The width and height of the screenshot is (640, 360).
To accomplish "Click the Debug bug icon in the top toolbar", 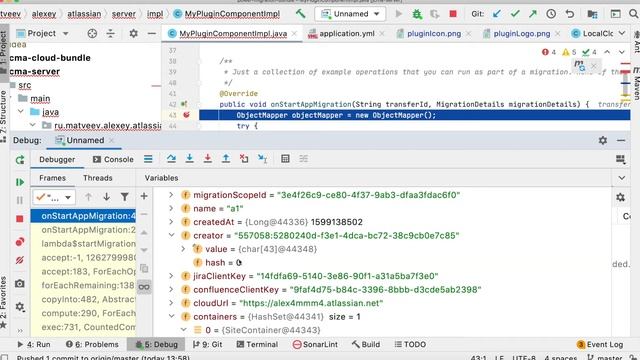I will 417,14.
